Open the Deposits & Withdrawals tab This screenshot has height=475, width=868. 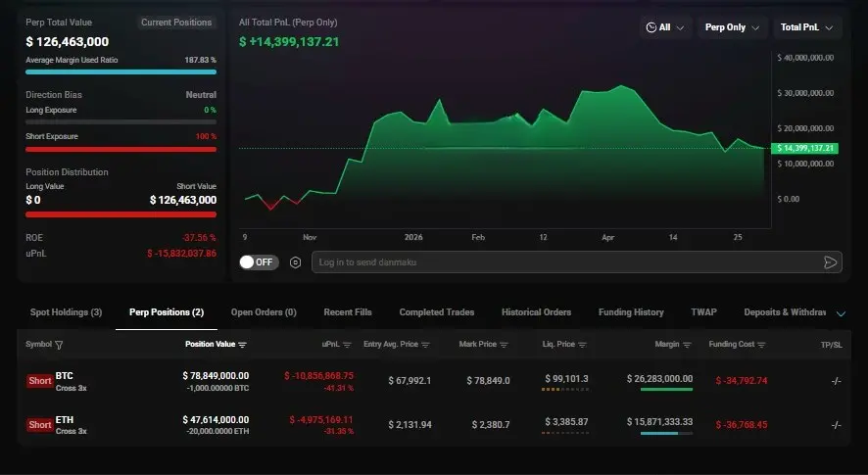pyautogui.click(x=785, y=312)
